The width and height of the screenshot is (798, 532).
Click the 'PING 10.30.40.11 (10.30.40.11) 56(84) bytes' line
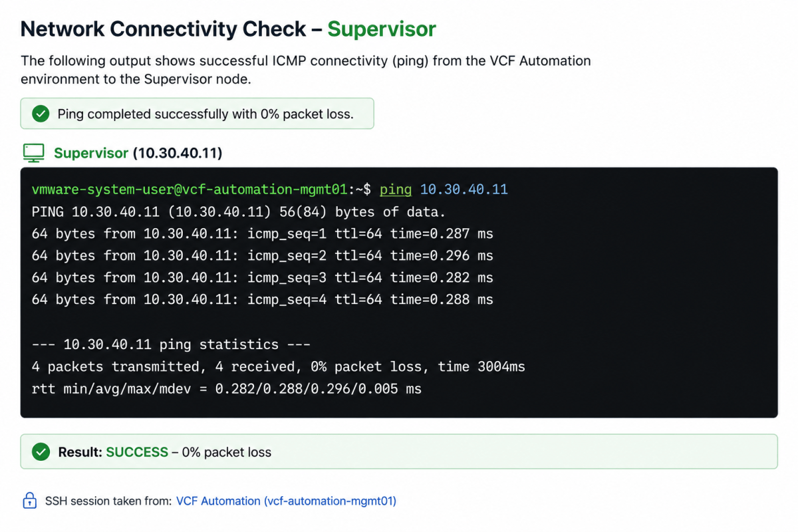(239, 212)
